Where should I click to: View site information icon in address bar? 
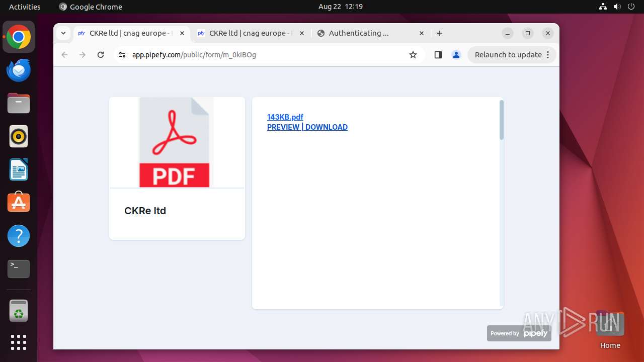tap(122, 55)
